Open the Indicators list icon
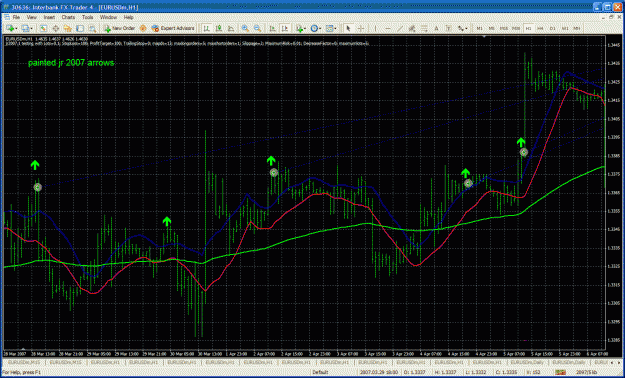Viewport: 625px width, 378px height. [299, 28]
